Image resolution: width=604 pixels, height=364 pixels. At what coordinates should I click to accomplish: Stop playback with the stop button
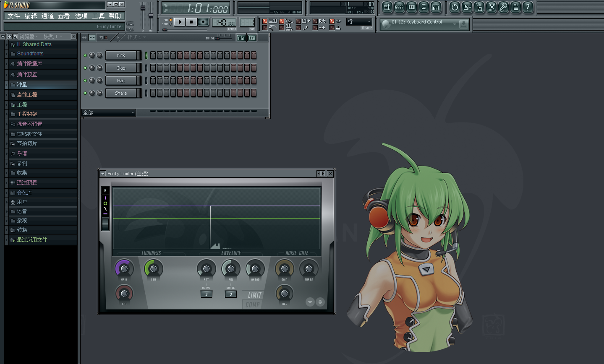click(x=191, y=22)
